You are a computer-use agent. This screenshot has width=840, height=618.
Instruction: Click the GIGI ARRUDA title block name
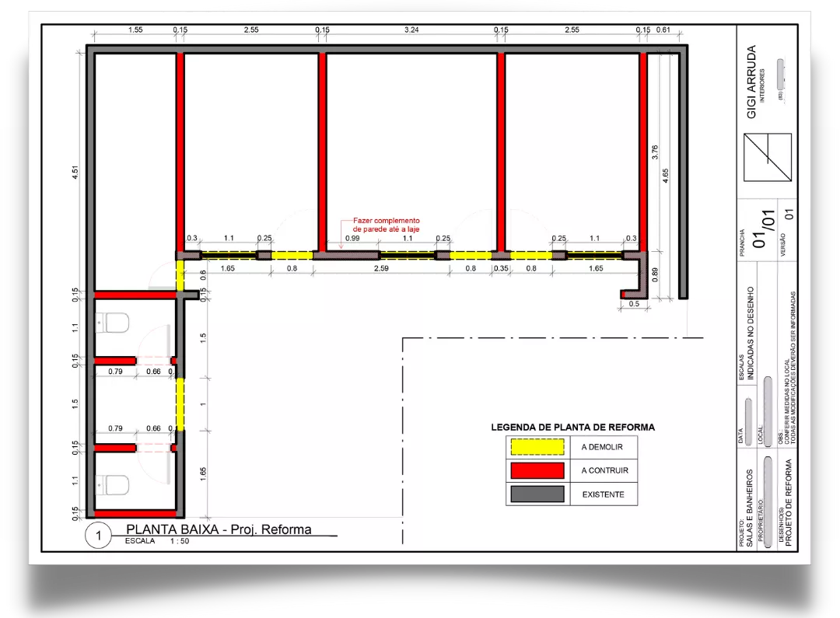click(751, 82)
